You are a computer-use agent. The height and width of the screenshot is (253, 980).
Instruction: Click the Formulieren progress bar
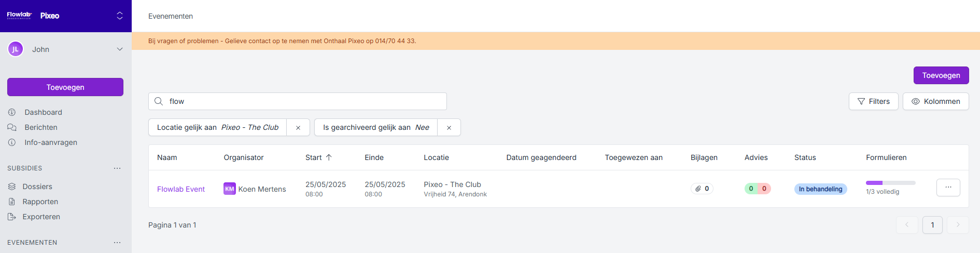tap(890, 183)
